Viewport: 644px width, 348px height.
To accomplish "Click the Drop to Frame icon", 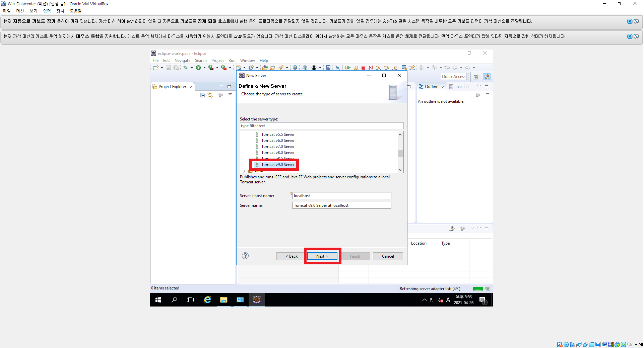I will pos(404,68).
